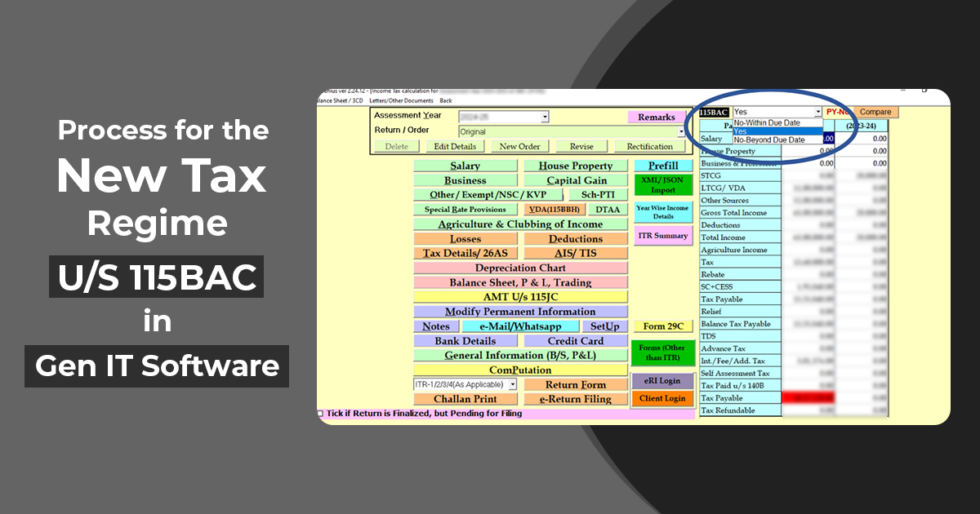Image resolution: width=980 pixels, height=514 pixels.
Task: Click the Back menu item
Action: (x=446, y=100)
